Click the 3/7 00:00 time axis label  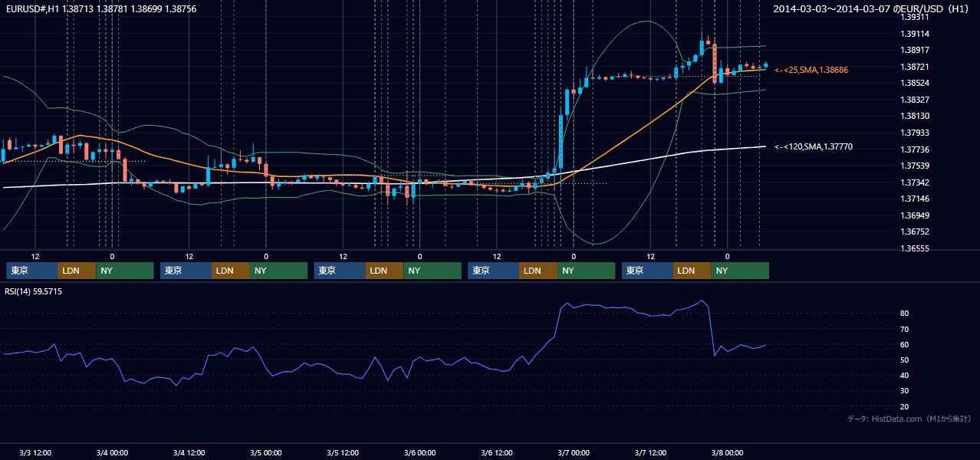(x=574, y=453)
